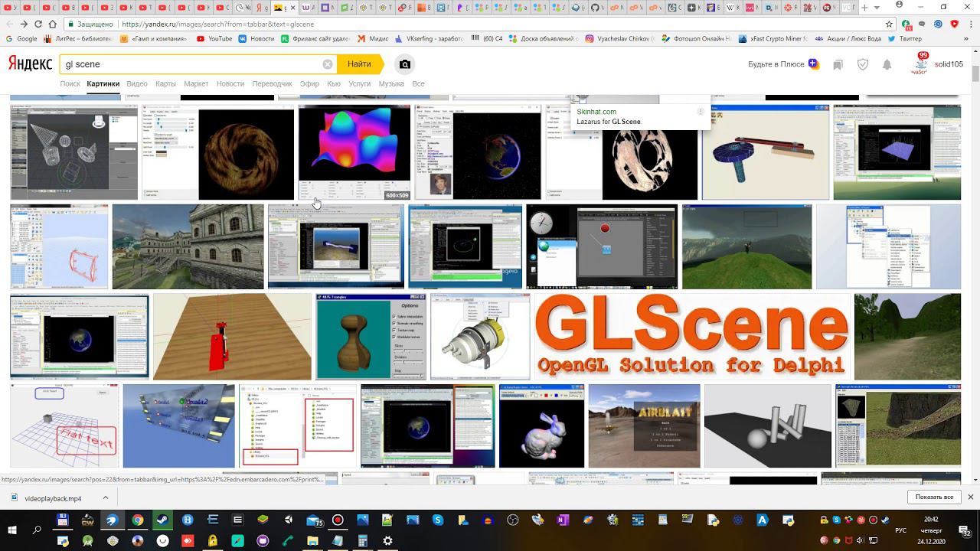This screenshot has width=980, height=551.
Task: Open the Новости bookmark in the bar
Action: (256, 38)
